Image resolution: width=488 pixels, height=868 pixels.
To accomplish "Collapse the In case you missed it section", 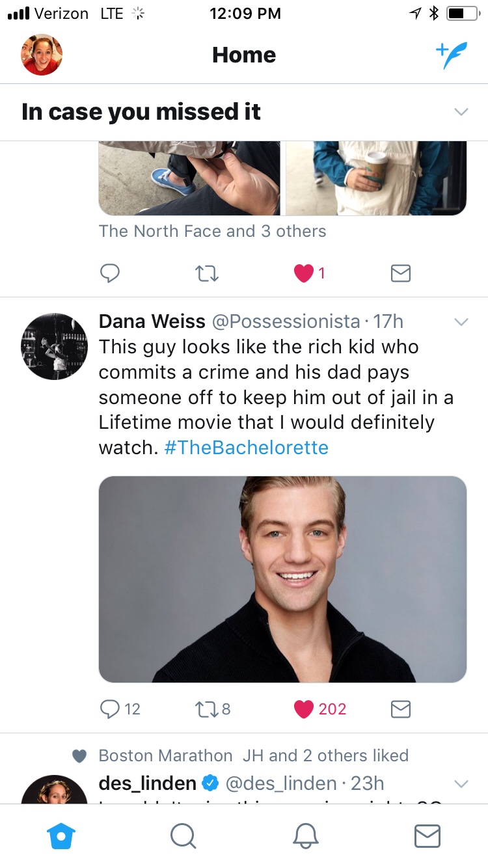I will point(461,112).
